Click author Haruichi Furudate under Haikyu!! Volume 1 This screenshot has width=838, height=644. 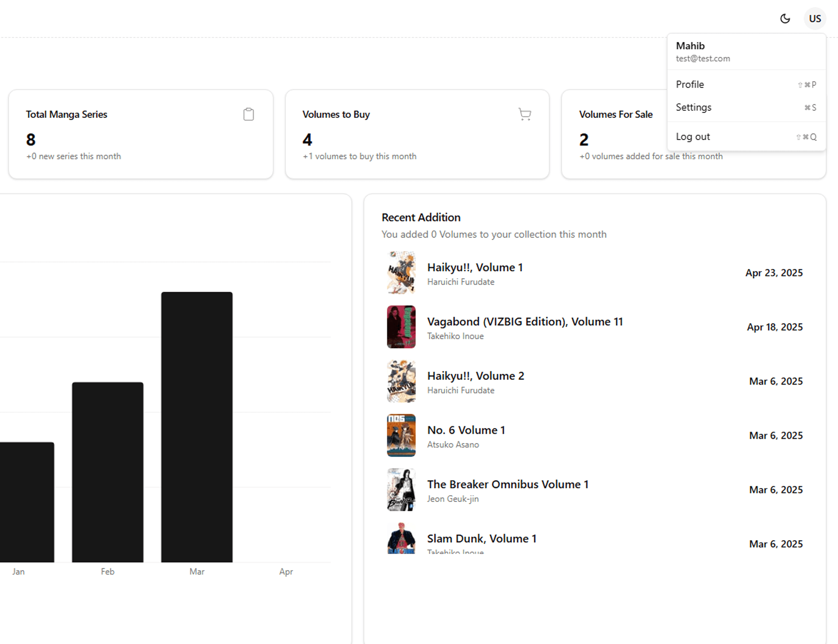point(461,282)
